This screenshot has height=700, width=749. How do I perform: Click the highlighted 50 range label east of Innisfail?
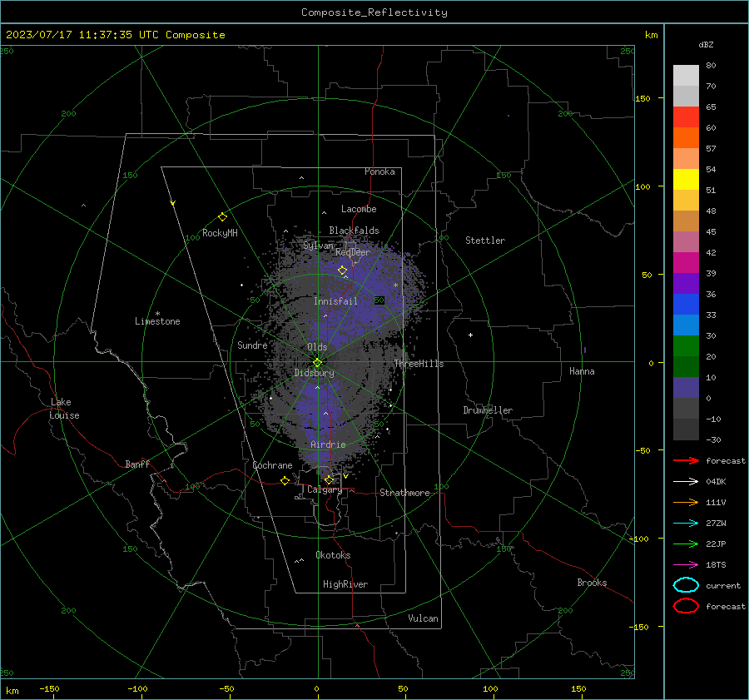(x=379, y=300)
